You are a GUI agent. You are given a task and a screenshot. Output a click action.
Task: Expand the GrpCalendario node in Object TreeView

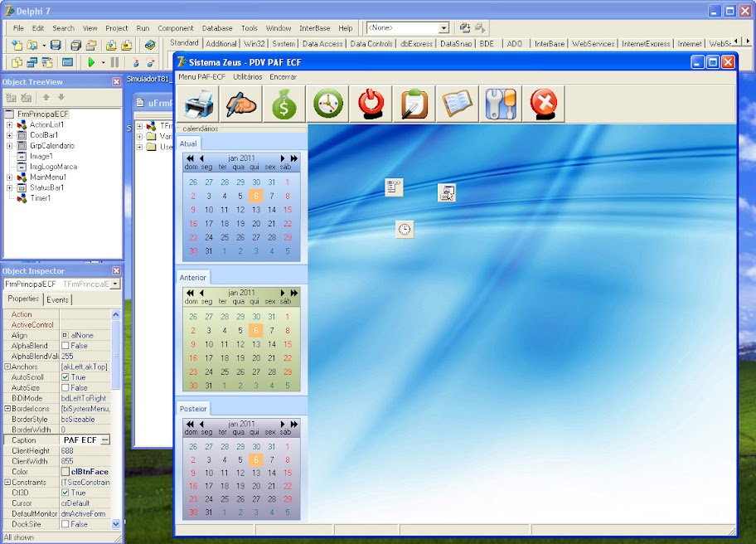point(9,146)
